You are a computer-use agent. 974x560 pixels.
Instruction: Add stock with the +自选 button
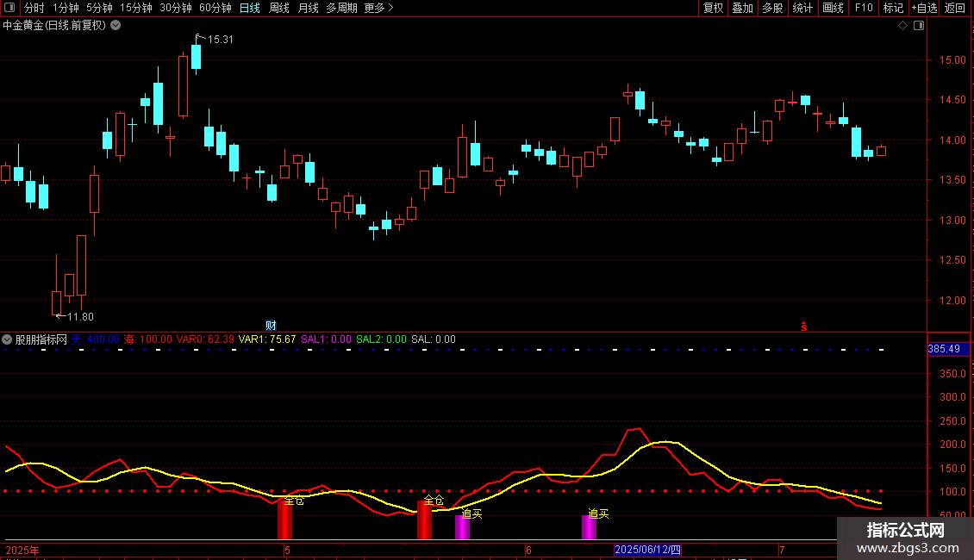pos(923,8)
